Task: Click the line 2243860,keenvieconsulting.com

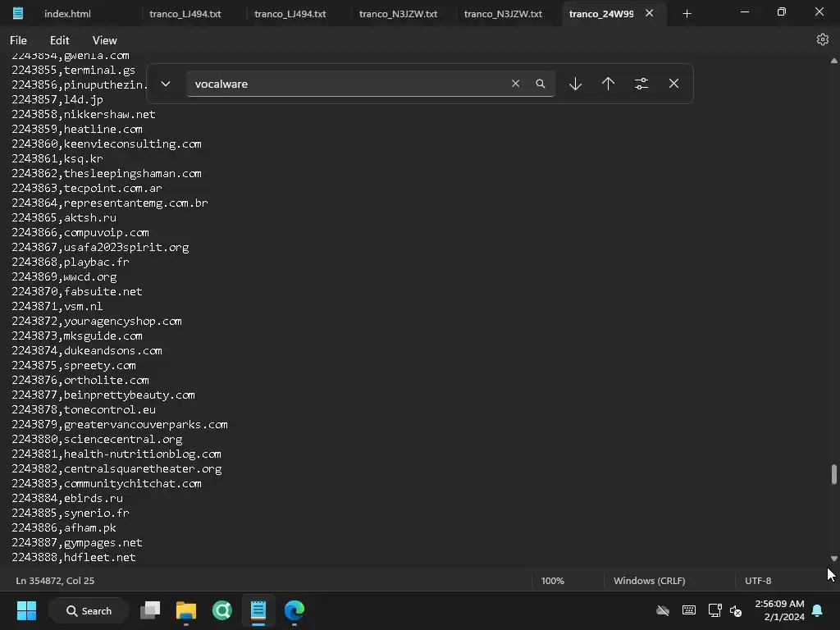Action: pos(107,144)
